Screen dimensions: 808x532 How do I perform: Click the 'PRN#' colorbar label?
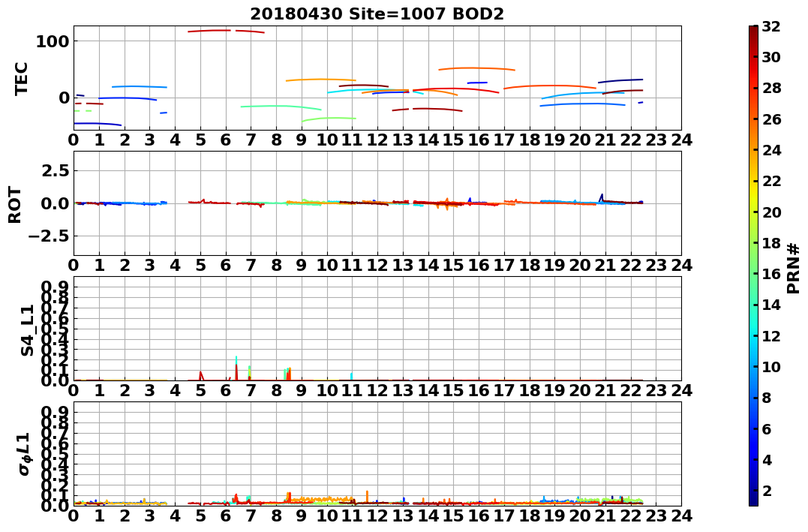pyautogui.click(x=793, y=268)
